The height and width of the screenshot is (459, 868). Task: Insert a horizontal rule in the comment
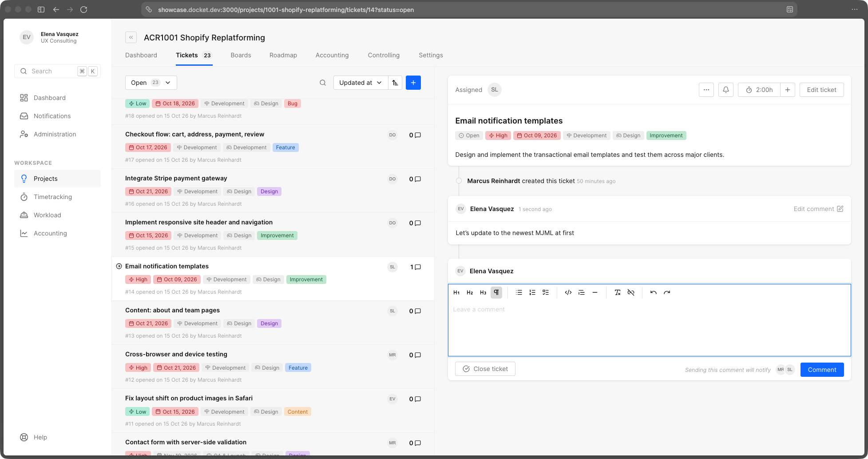tap(595, 292)
